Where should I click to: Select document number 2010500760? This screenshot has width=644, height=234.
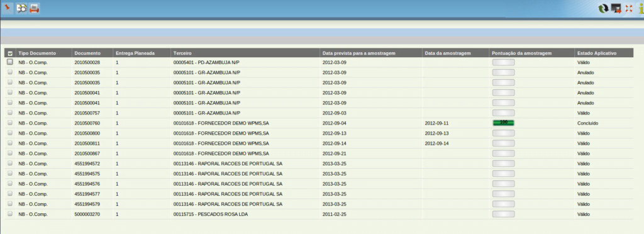click(x=87, y=123)
